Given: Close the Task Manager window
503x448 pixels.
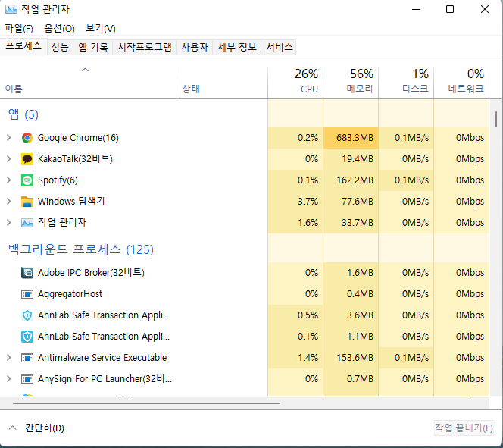Looking at the screenshot, I should point(485,9).
